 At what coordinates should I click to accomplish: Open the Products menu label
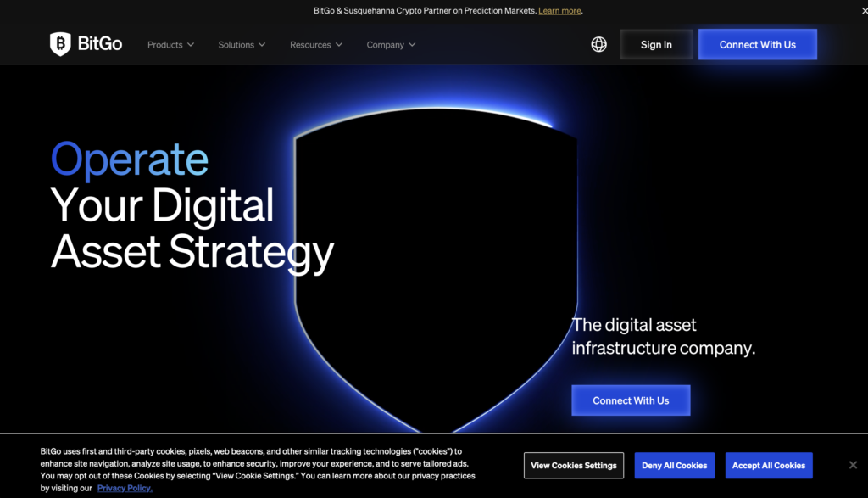165,45
